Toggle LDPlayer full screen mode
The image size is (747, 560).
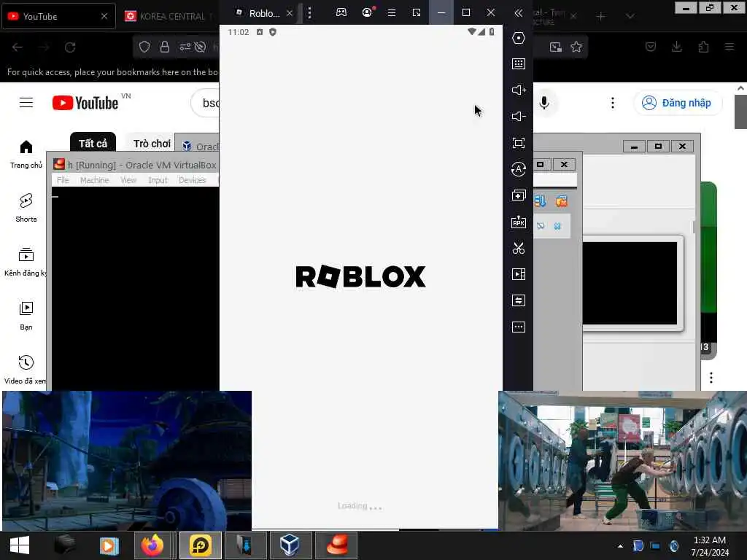519,143
